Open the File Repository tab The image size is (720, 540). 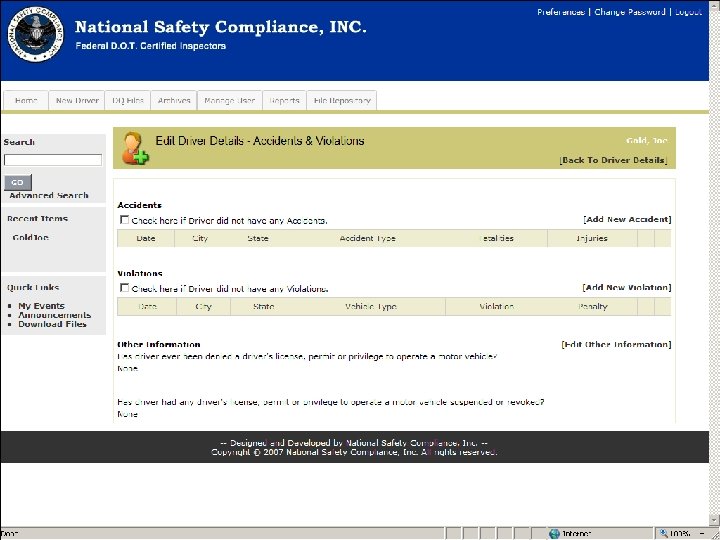[342, 101]
